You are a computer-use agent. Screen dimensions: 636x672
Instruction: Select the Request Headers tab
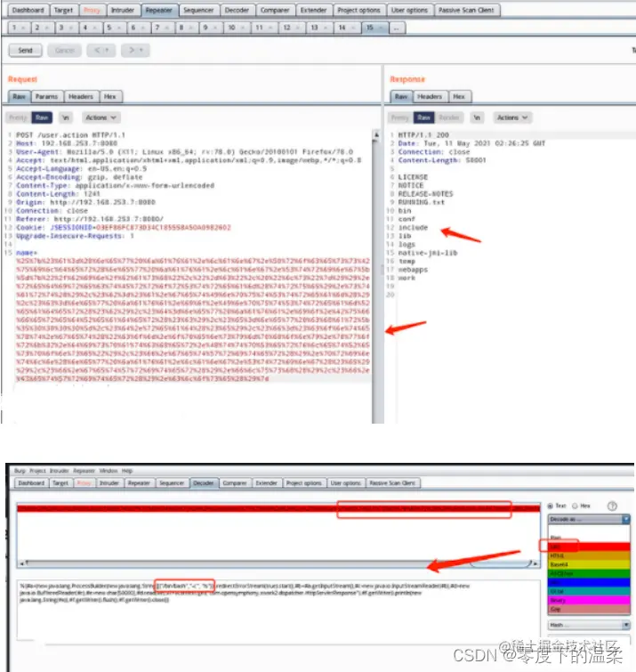click(x=81, y=97)
